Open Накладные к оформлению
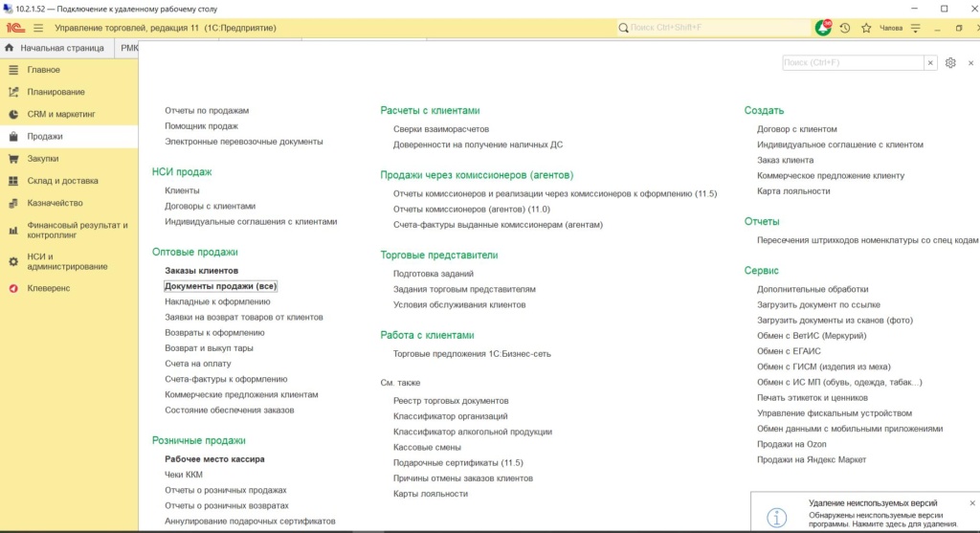The width and height of the screenshot is (980, 533). click(217, 301)
